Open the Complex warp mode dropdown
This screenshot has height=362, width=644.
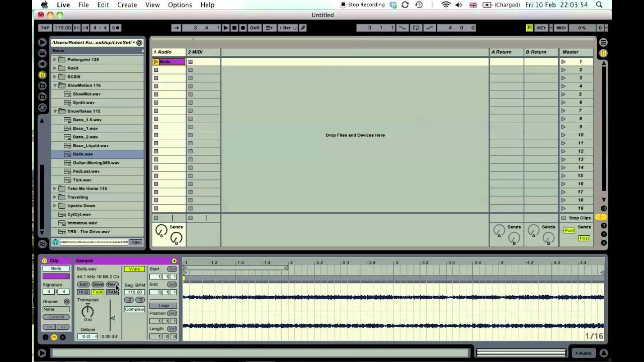coord(134,309)
